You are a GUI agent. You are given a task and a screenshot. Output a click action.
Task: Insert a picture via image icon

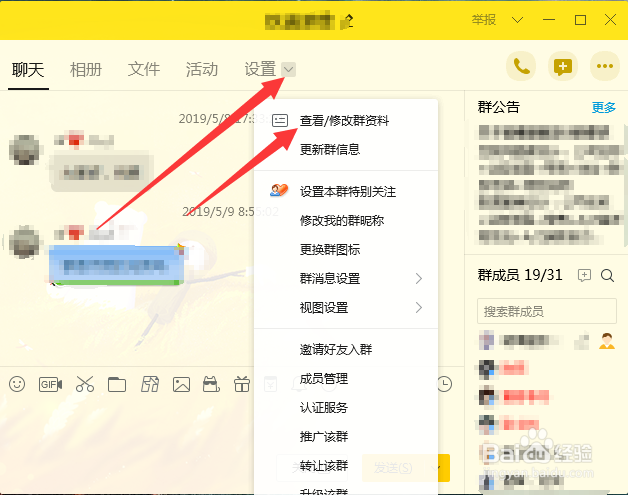pyautogui.click(x=181, y=384)
